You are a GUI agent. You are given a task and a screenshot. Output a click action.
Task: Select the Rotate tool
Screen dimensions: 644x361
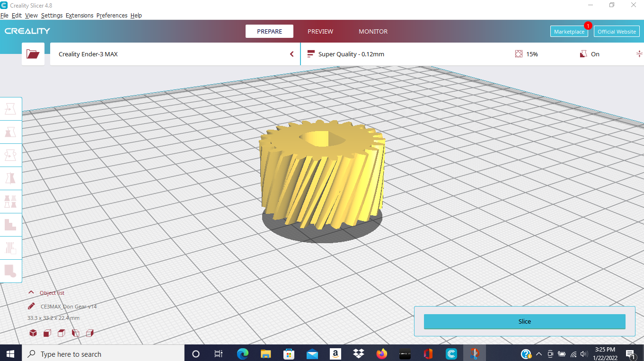pyautogui.click(x=11, y=155)
